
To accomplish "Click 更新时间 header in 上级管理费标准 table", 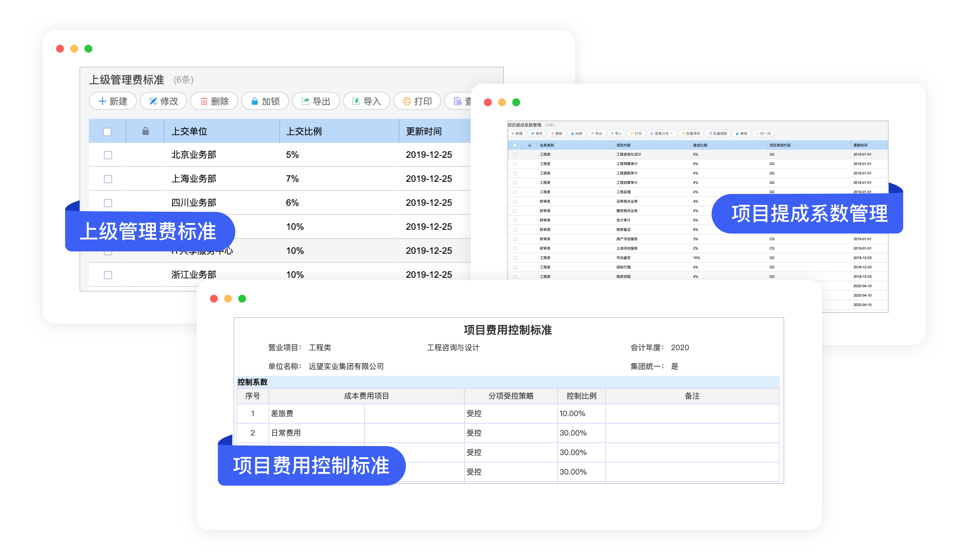I will [435, 131].
